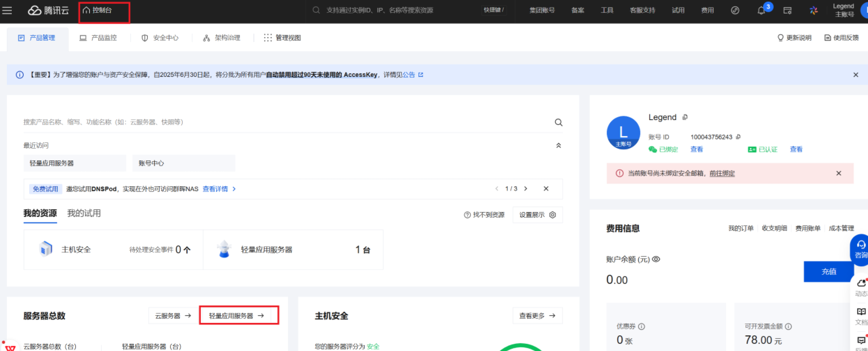Switch to 安全中心 tab
Image resolution: width=868 pixels, height=351 pixels.
(160, 38)
